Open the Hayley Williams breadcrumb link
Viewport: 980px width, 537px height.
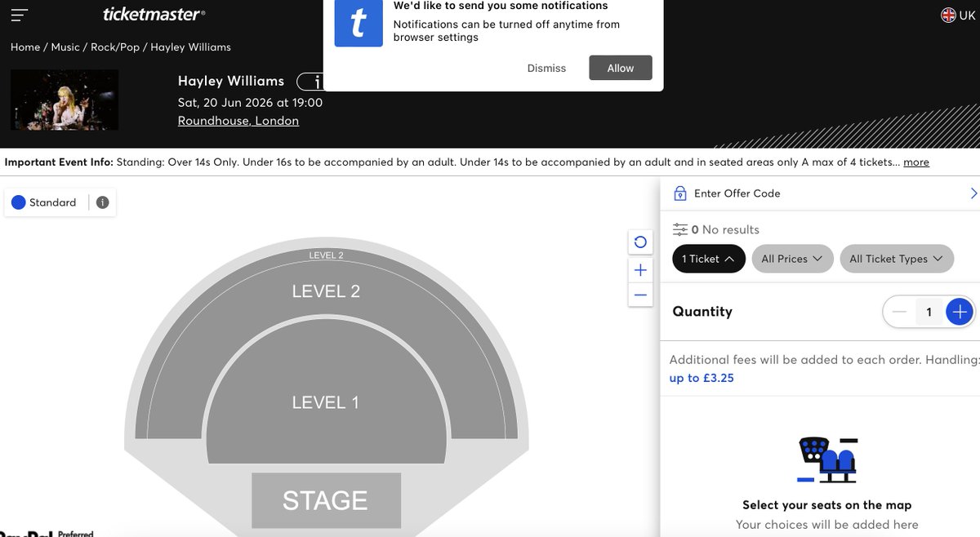coord(190,47)
